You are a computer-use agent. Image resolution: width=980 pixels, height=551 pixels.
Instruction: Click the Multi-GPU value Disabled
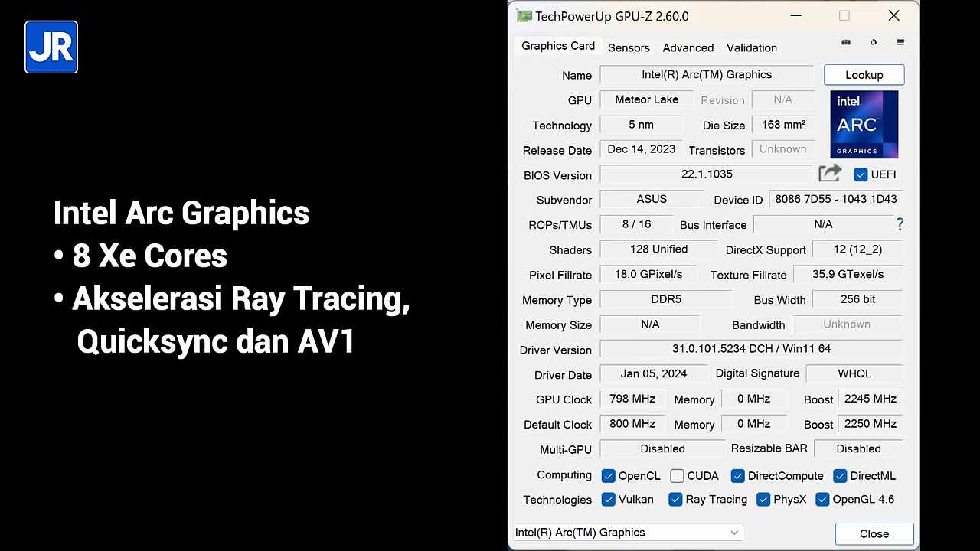[x=662, y=448]
